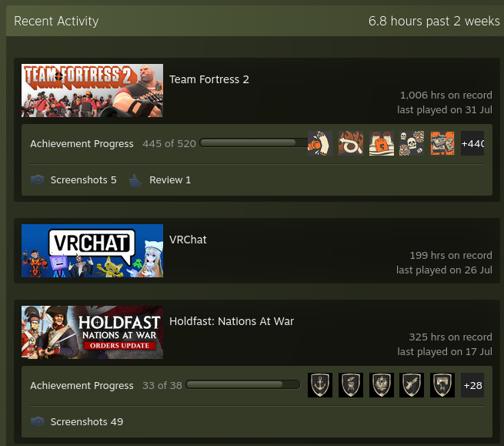Image resolution: width=504 pixels, height=446 pixels.
Task: Click the flaming horn TF2 achievement icon
Action: click(x=351, y=143)
